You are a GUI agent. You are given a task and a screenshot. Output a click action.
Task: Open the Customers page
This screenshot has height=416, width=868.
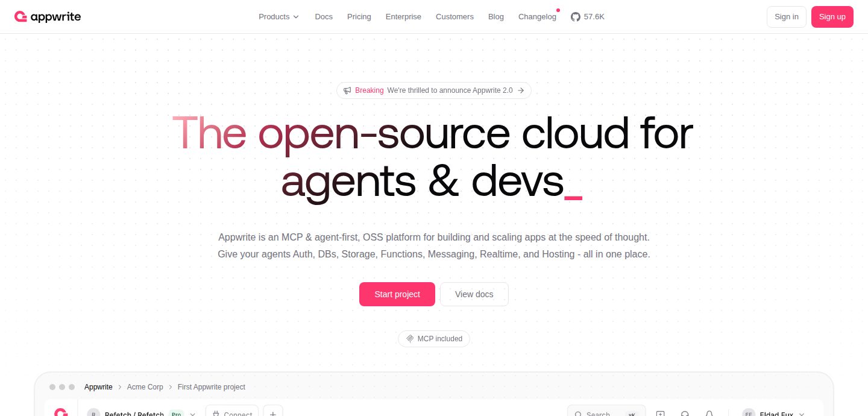point(454,17)
